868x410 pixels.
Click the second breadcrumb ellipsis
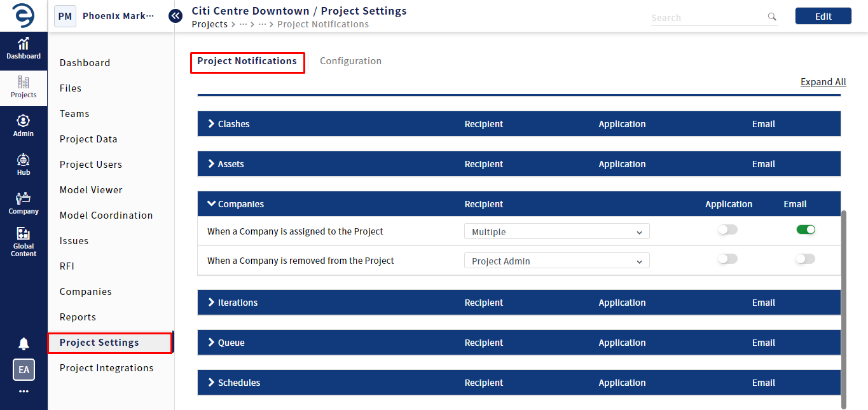262,24
